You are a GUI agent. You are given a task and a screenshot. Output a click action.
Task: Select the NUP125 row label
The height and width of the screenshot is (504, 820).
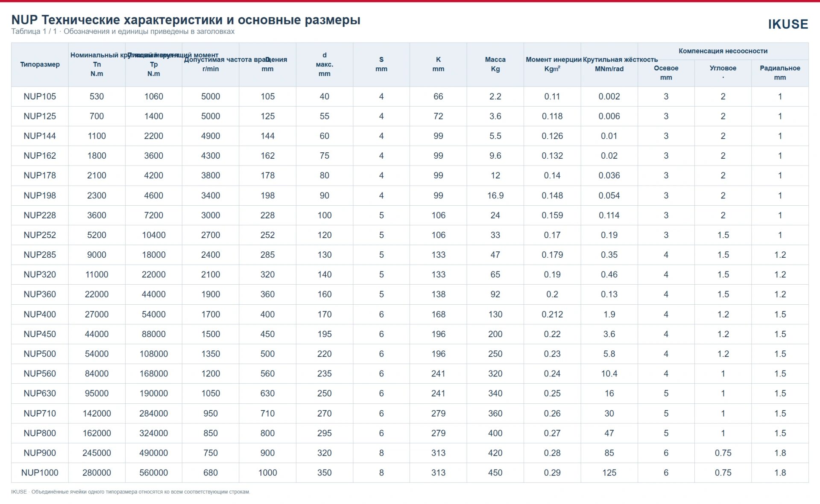pos(40,116)
